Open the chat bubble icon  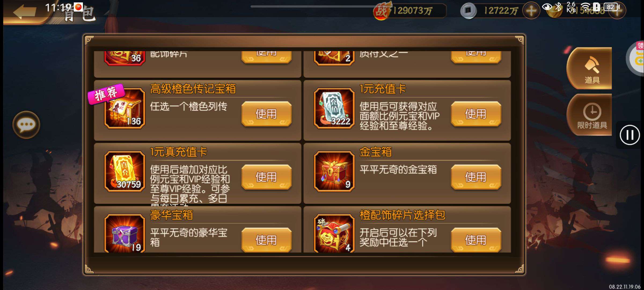26,125
